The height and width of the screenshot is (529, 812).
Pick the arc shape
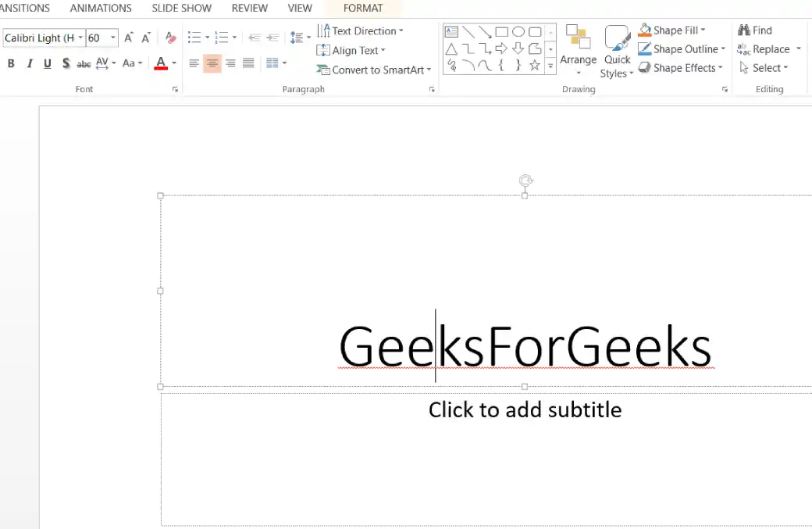coord(468,66)
